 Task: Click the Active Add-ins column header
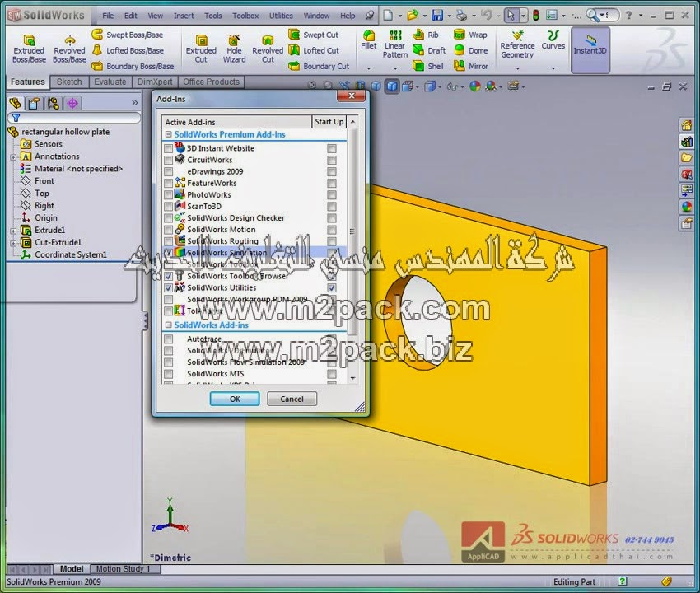236,122
